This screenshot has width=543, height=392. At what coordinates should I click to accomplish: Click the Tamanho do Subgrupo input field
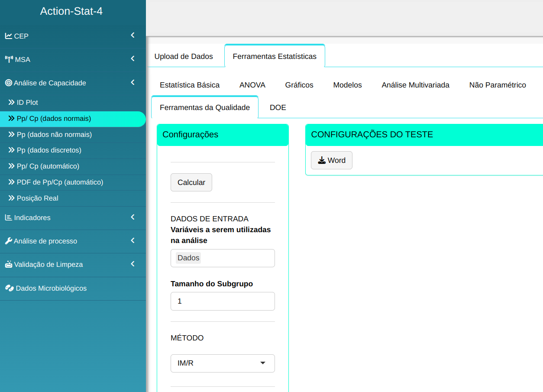click(223, 301)
